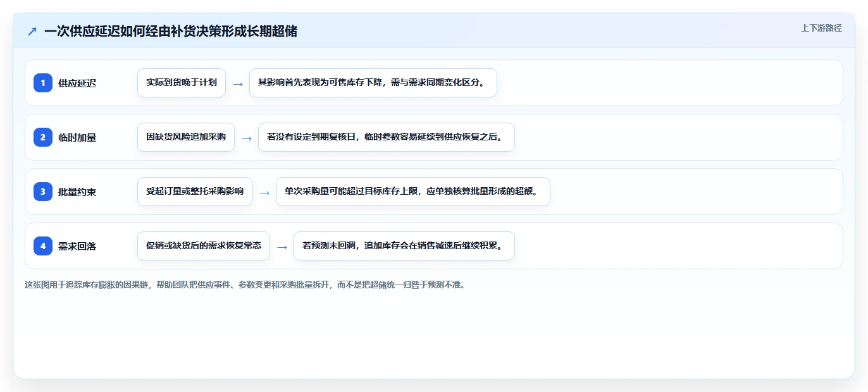Click the title 一次供应延迟如何经由补货决策形成长期超储

pyautogui.click(x=171, y=32)
